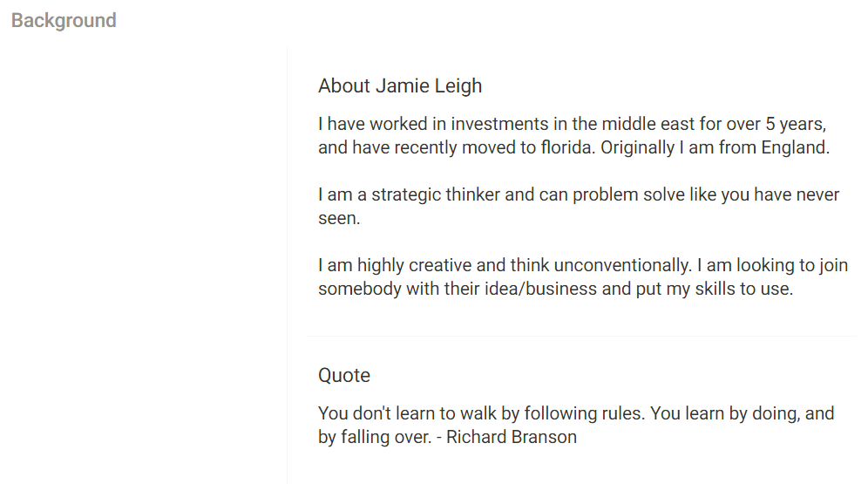Click the strategic thinker paragraph

[579, 206]
